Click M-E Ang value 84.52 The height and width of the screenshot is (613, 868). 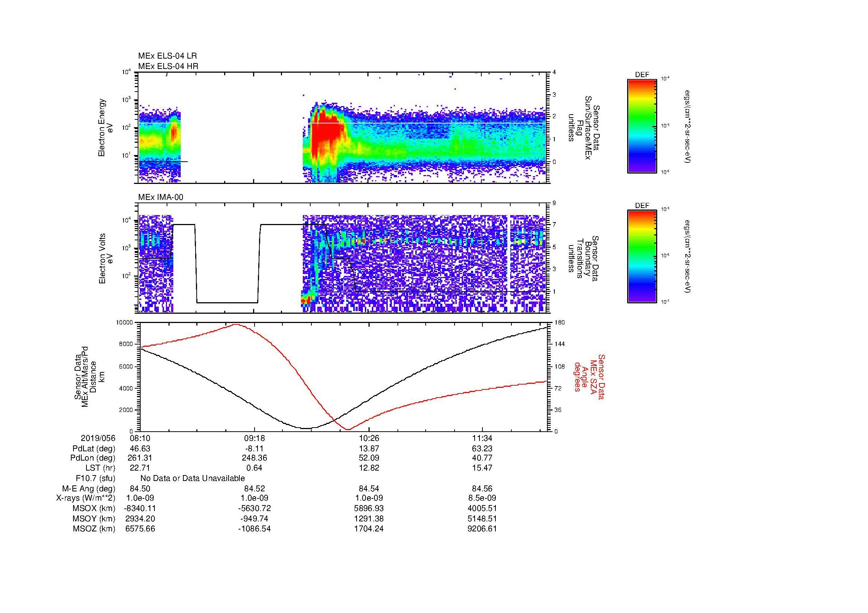[255, 488]
